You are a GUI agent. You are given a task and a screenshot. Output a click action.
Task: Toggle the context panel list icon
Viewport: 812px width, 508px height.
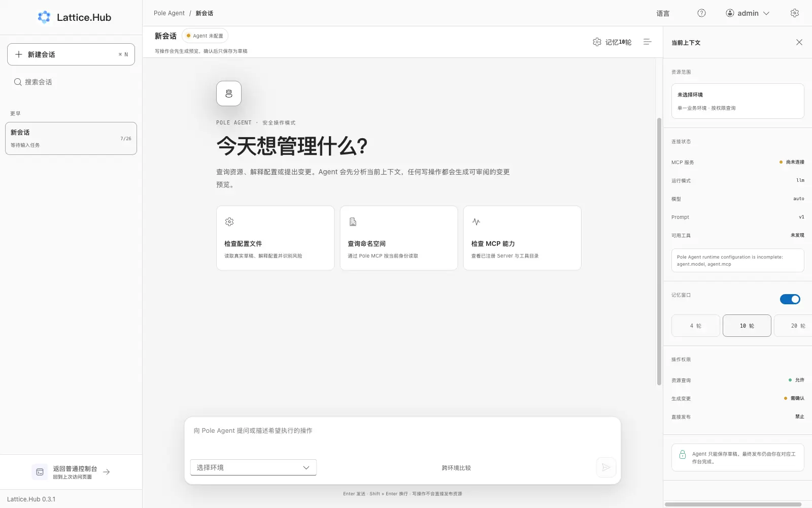coord(647,42)
